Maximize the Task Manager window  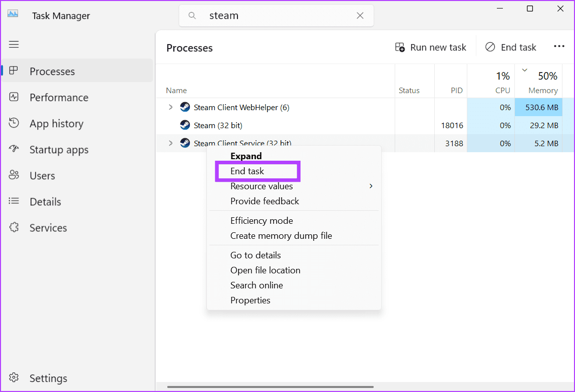point(529,9)
